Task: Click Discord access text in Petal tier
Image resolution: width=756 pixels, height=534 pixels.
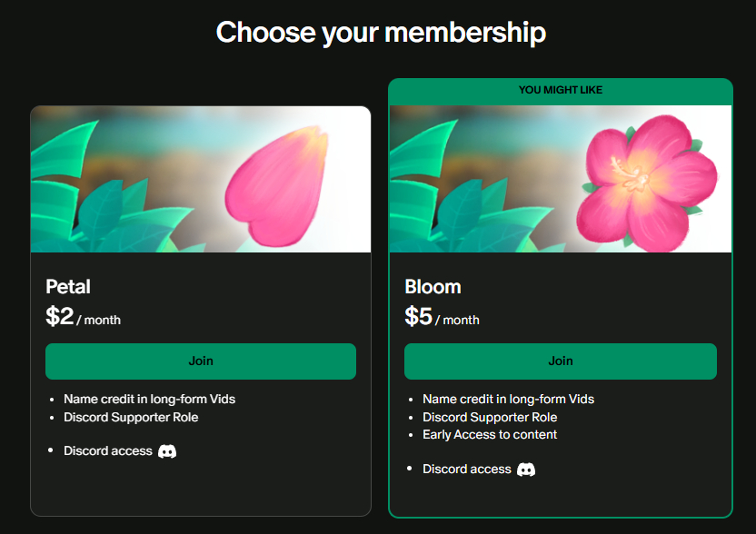Action: coord(108,451)
